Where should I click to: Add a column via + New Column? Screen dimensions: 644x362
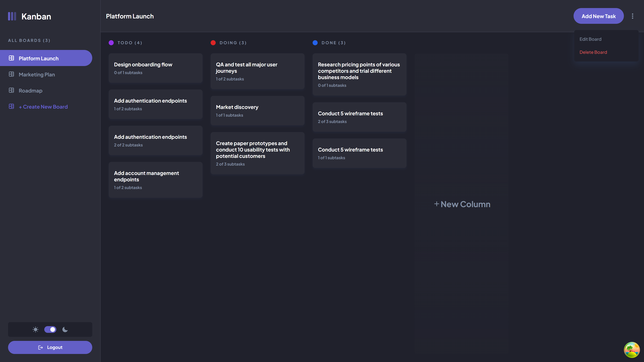[462, 204]
